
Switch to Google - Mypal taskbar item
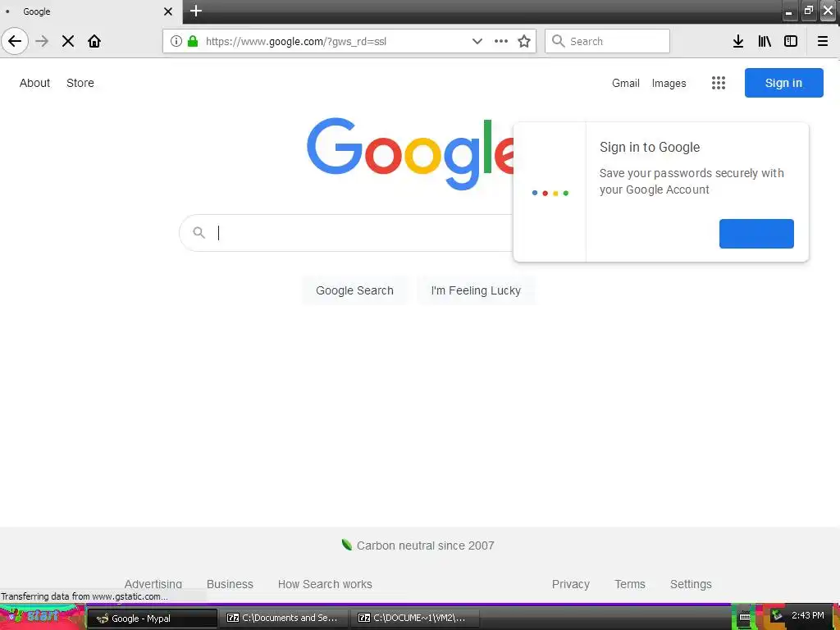point(152,619)
